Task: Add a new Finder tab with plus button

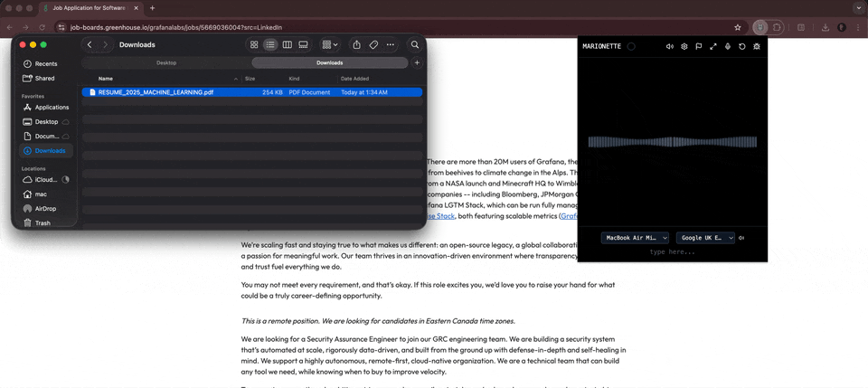Action: point(417,62)
